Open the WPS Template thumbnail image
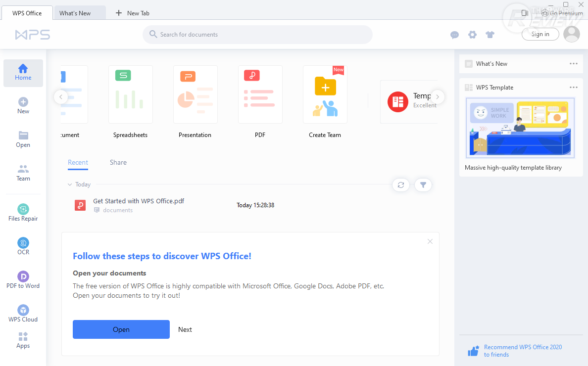This screenshot has height=366, width=588. [x=520, y=128]
